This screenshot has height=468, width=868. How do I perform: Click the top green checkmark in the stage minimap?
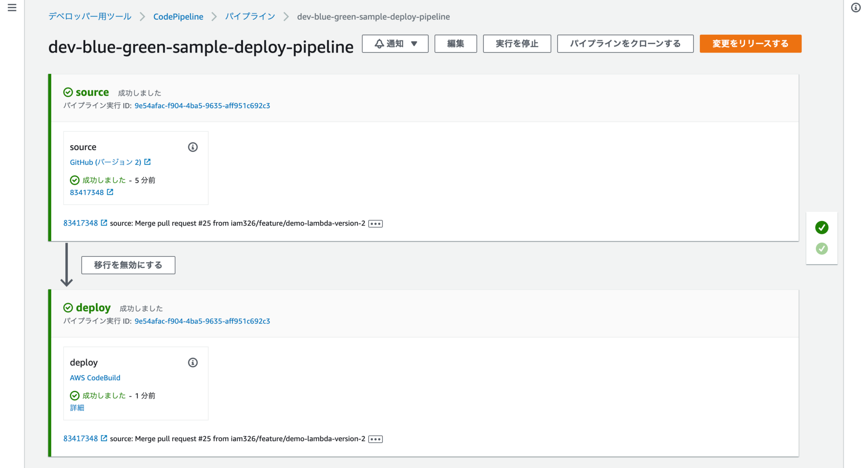pyautogui.click(x=821, y=228)
